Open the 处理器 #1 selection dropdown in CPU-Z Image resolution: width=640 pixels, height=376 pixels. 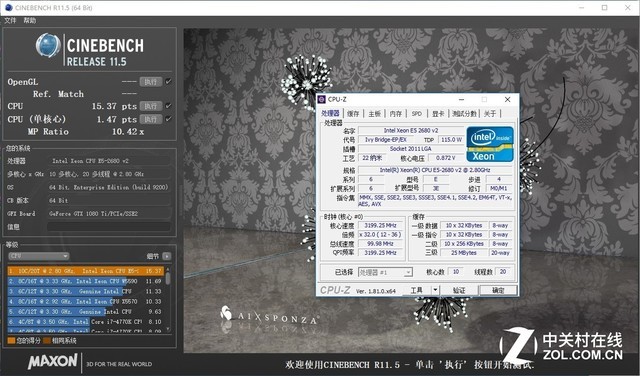point(385,272)
